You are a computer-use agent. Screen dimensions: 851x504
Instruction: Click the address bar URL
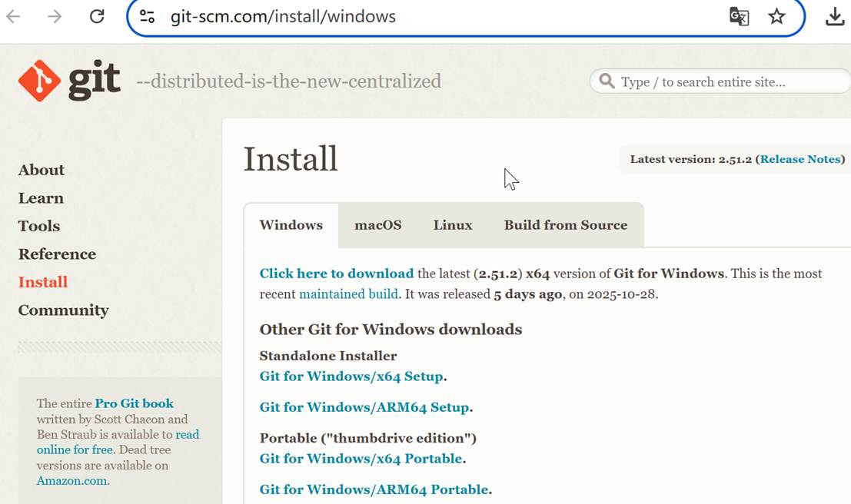pyautogui.click(x=283, y=16)
